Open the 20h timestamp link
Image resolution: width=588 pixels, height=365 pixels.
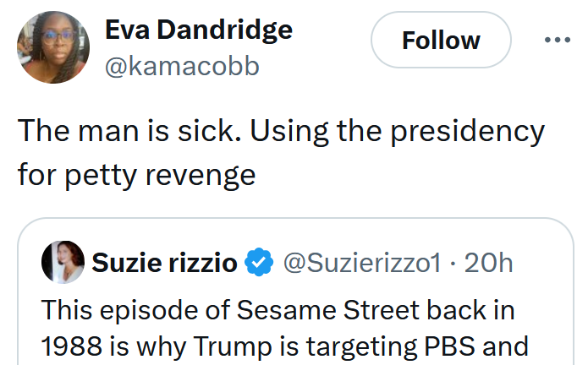pos(489,263)
